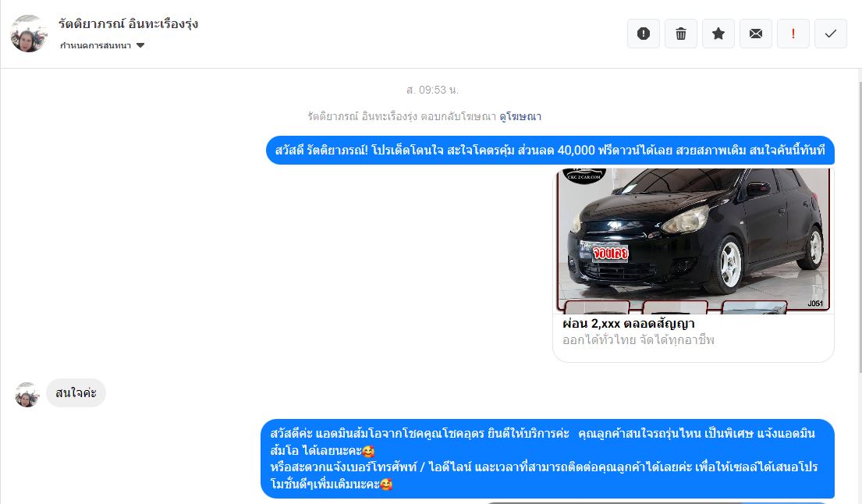Viewport: 862px width, 504px height.
Task: Open the ดูโฆษณา link
Action: click(x=520, y=116)
